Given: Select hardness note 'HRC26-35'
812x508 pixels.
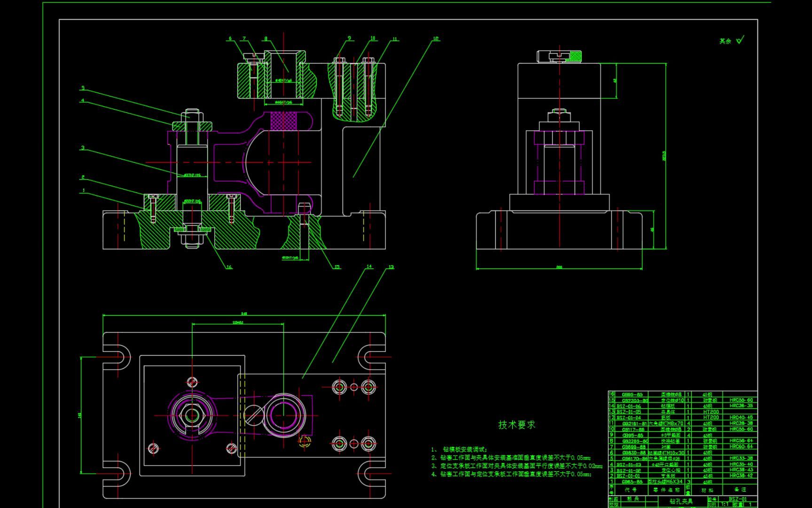Looking at the screenshot, I should (742, 405).
